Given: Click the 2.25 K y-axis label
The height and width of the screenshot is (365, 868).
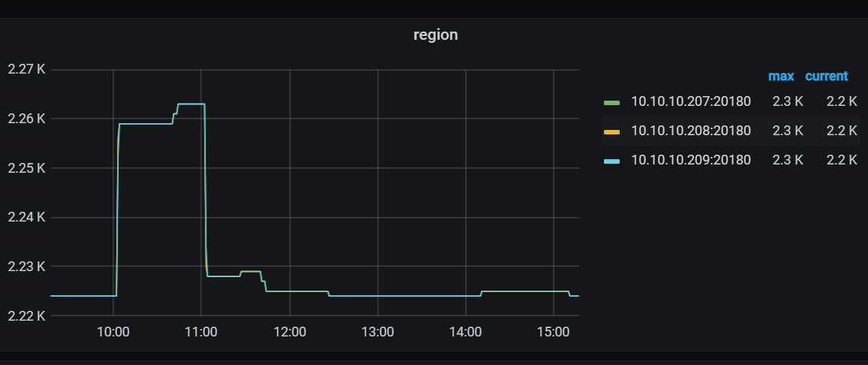Looking at the screenshot, I should click(x=26, y=167).
